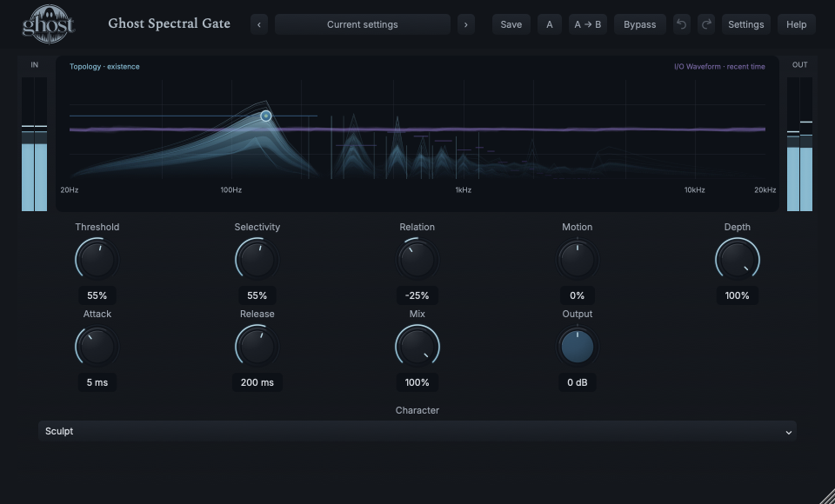This screenshot has height=504, width=835.
Task: Click the Motion knob
Action: coord(578,260)
